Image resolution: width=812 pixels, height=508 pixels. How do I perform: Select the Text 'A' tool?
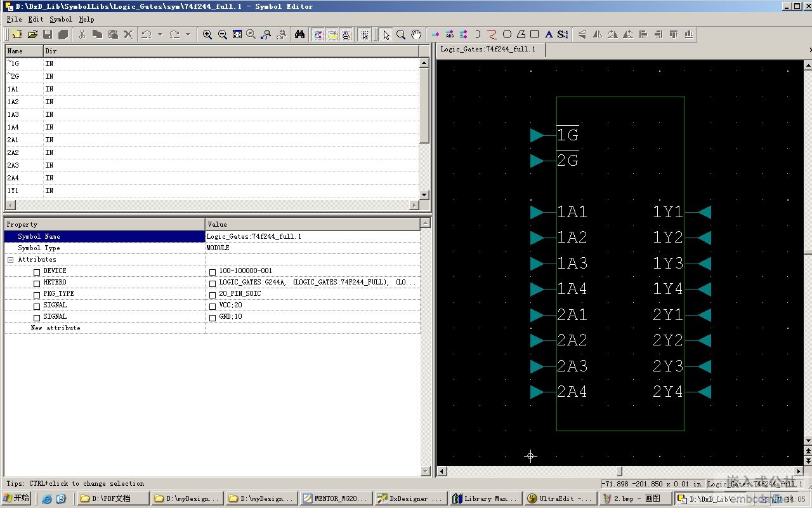click(549, 34)
